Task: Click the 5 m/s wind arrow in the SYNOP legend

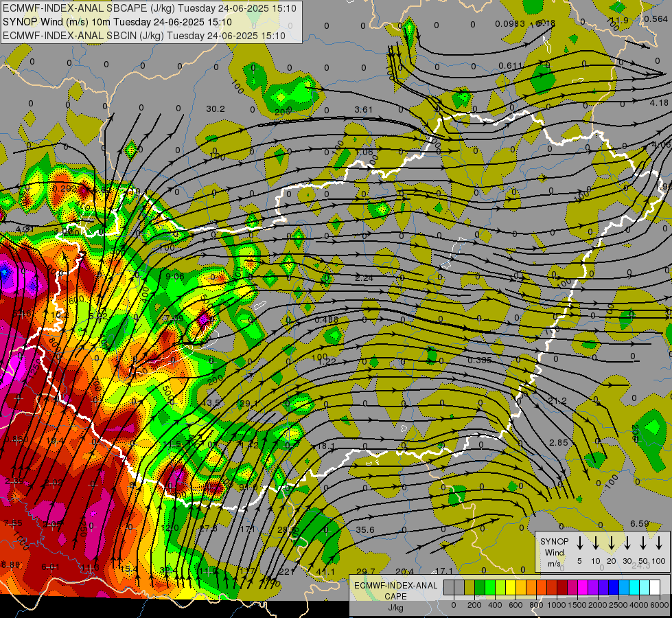Action: tap(580, 543)
